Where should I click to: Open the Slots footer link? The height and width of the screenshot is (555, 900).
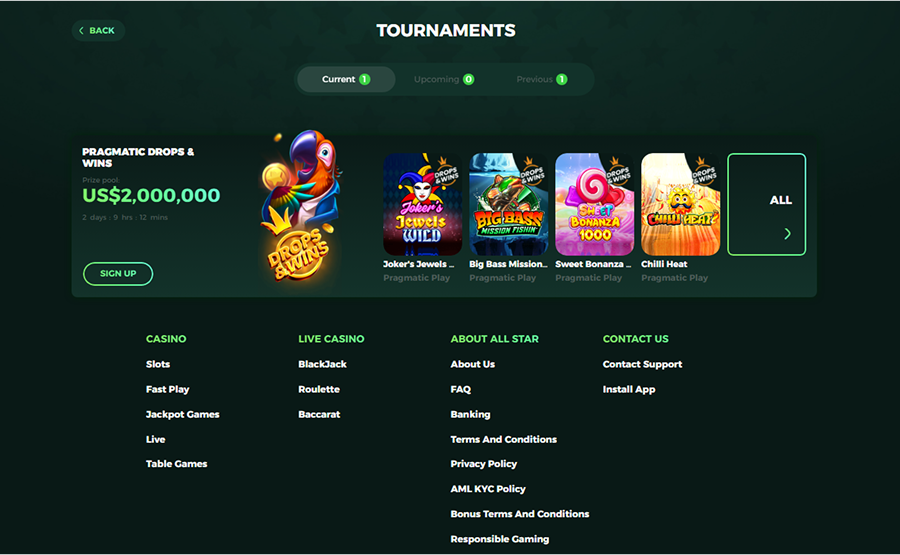click(x=158, y=364)
